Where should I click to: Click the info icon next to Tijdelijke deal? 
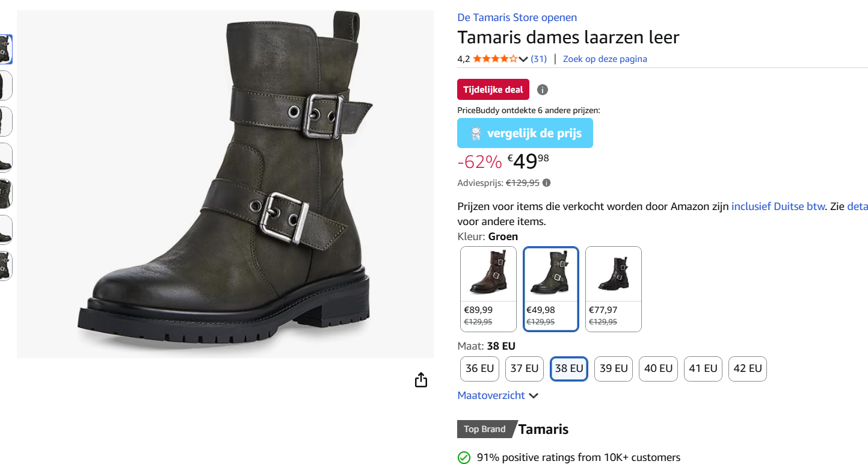(542, 89)
